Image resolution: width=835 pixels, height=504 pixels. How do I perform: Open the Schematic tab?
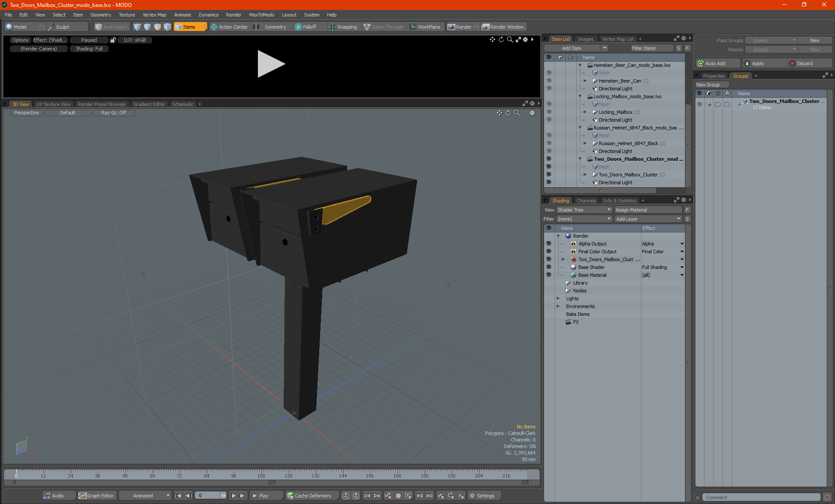coord(183,104)
